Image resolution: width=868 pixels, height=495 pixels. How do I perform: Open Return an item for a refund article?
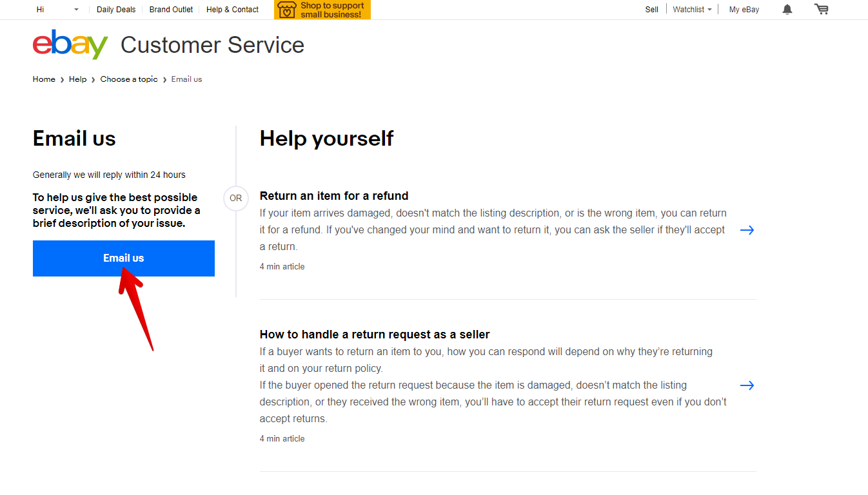(334, 196)
